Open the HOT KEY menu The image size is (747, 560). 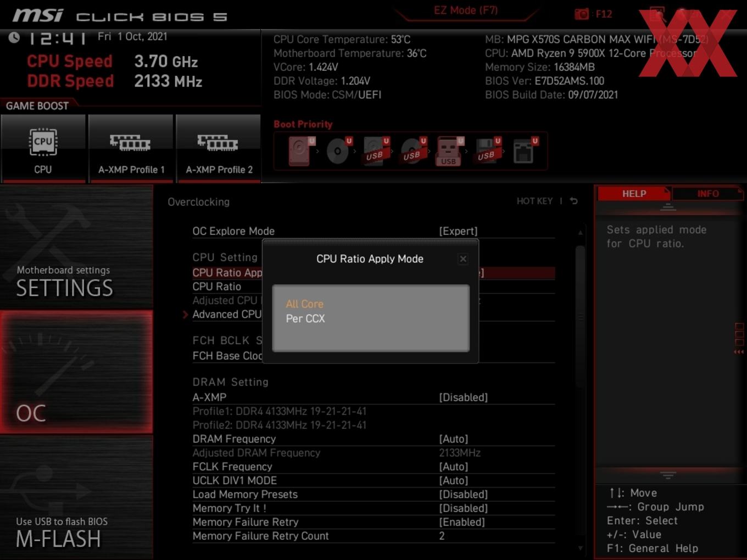534,201
